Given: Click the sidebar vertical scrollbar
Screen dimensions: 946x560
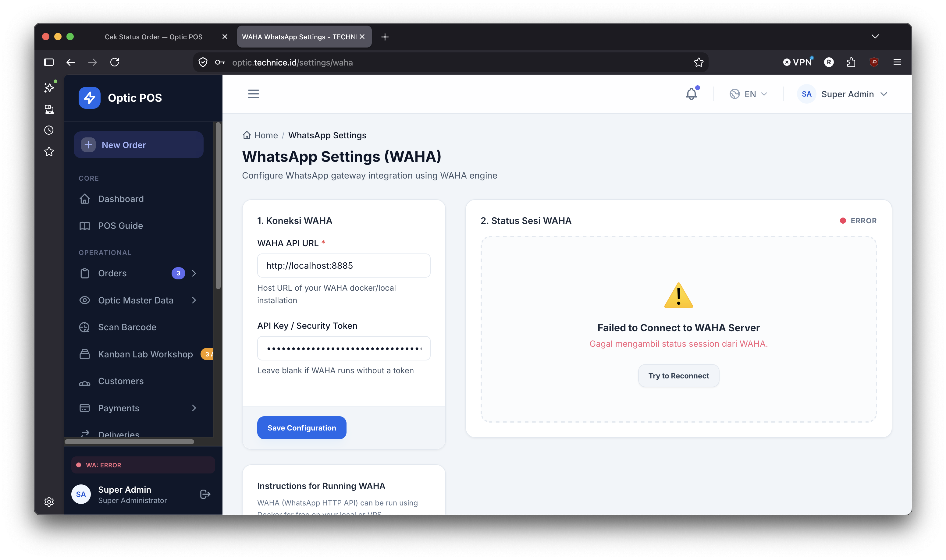Looking at the screenshot, I should tap(218, 206).
